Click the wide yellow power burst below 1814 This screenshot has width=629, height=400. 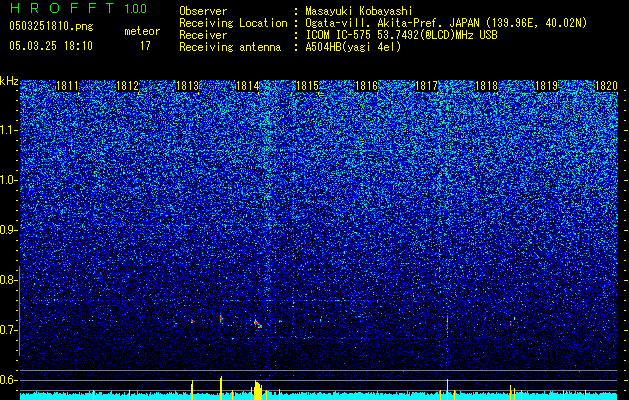258,390
